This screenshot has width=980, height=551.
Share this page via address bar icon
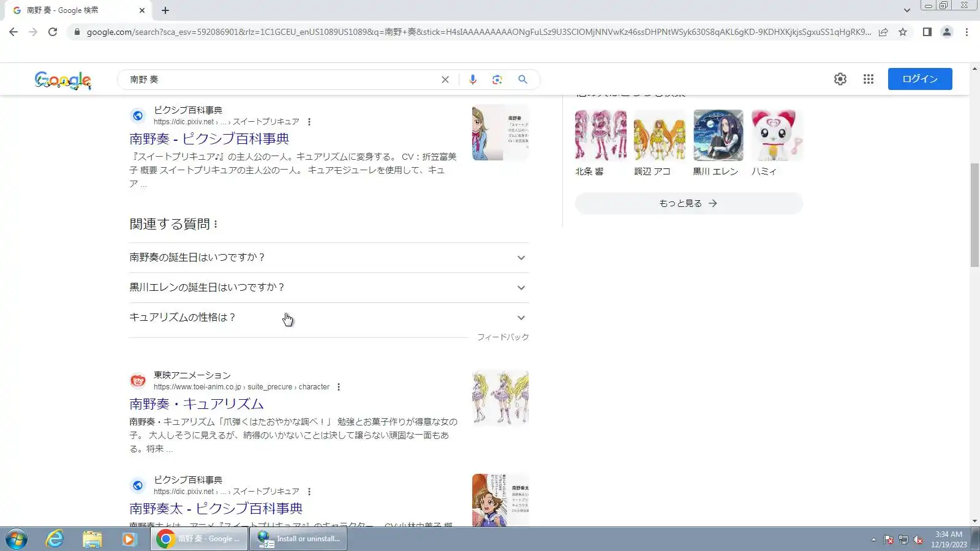click(x=883, y=32)
